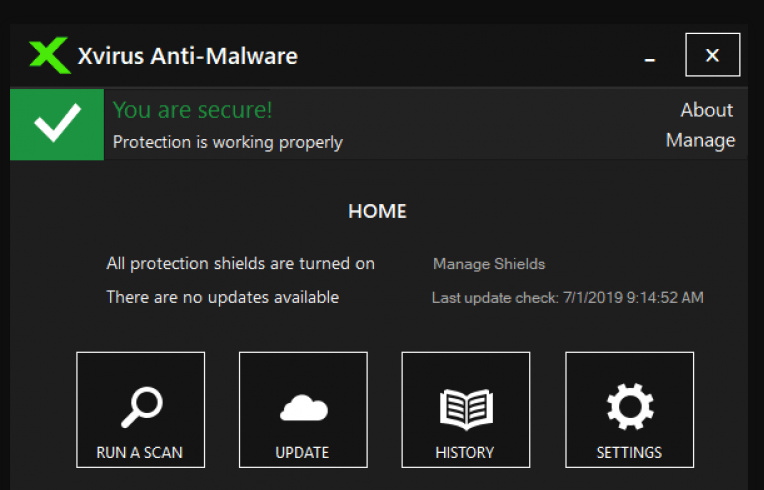Image resolution: width=764 pixels, height=490 pixels.
Task: Select the Manage option in header
Action: pos(700,141)
